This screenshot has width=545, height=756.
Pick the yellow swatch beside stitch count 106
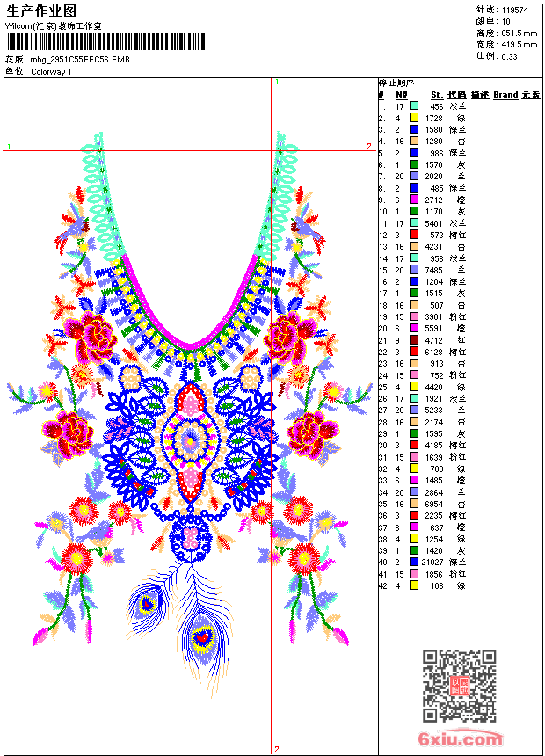pyautogui.click(x=414, y=585)
